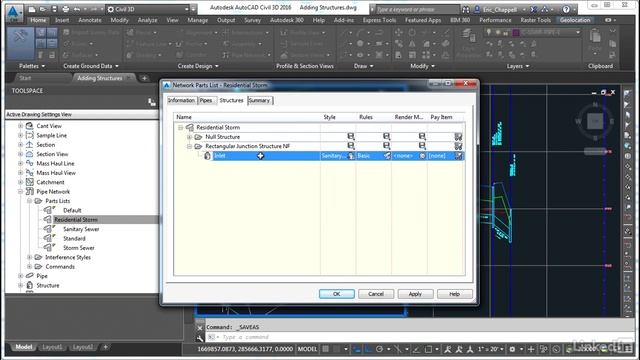Expand the Interference Styles node
Screen dimensions: 640x360
click(29, 257)
